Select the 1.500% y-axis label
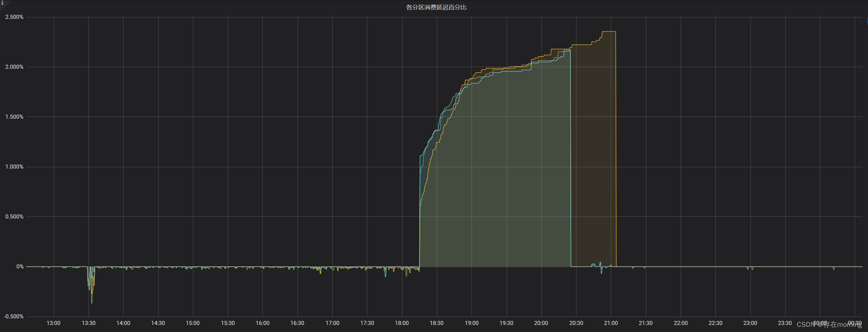868x332 pixels. (14, 117)
